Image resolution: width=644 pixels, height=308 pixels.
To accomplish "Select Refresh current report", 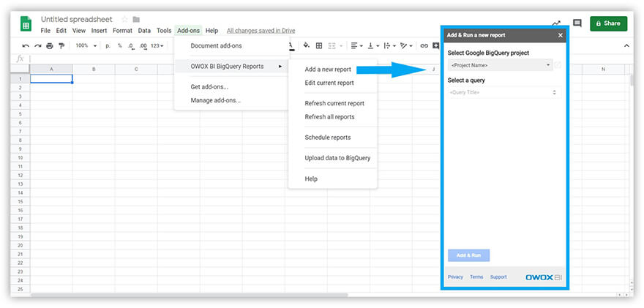I will click(333, 103).
